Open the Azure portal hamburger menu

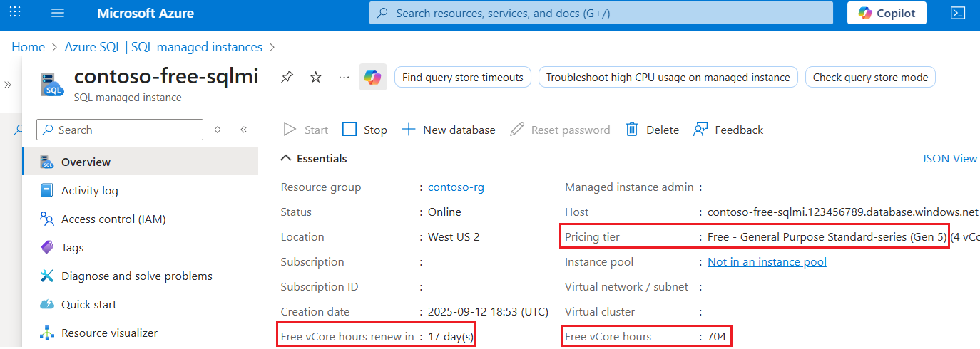point(58,14)
